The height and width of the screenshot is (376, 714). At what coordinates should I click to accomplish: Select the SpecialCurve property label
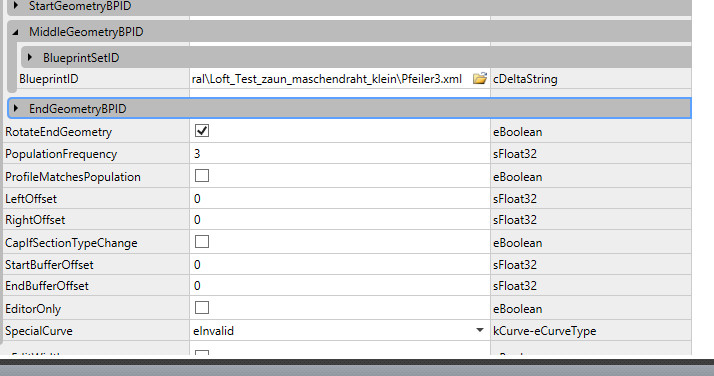click(39, 331)
